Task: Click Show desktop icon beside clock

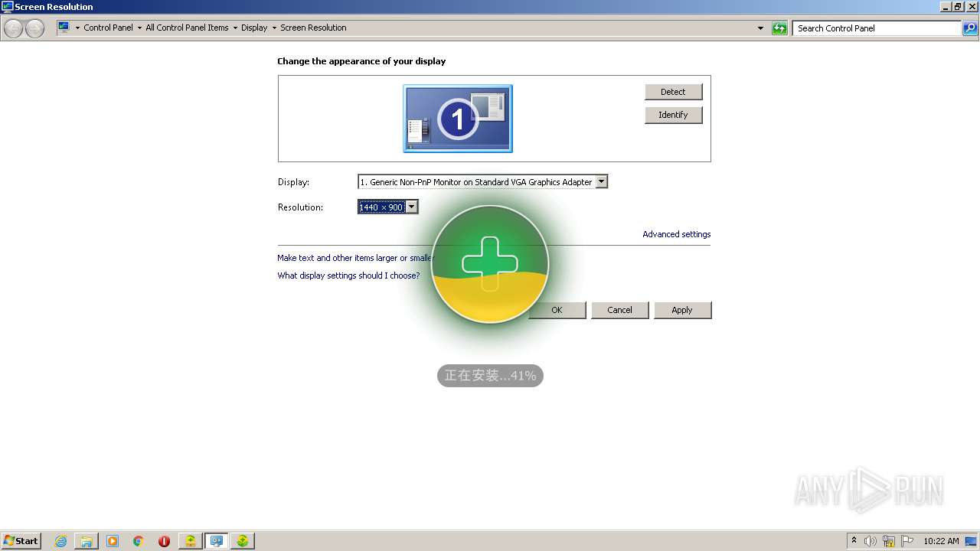Action: pos(972,541)
